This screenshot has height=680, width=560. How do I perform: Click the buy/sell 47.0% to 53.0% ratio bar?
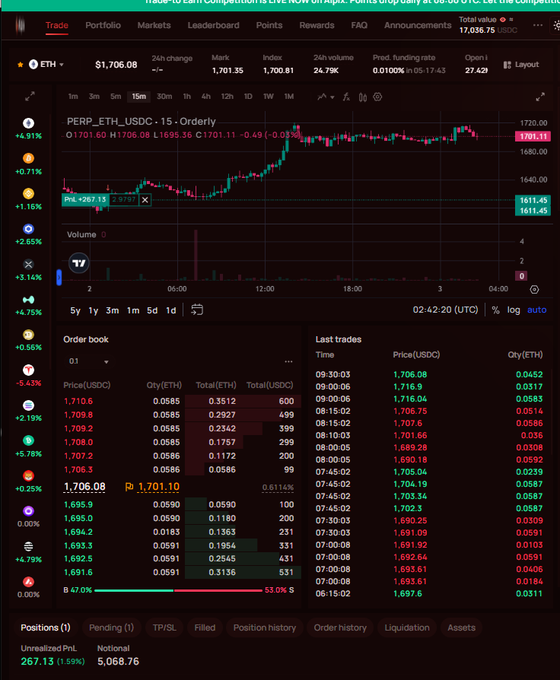tap(178, 590)
